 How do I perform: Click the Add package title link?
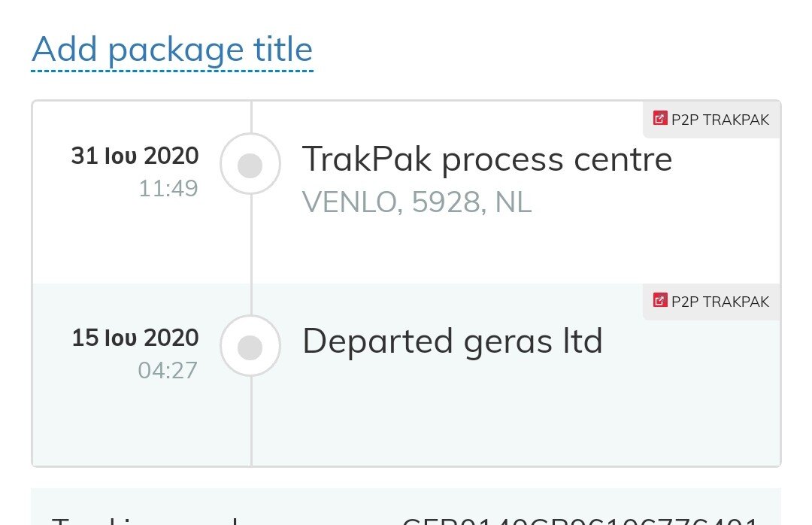point(172,51)
